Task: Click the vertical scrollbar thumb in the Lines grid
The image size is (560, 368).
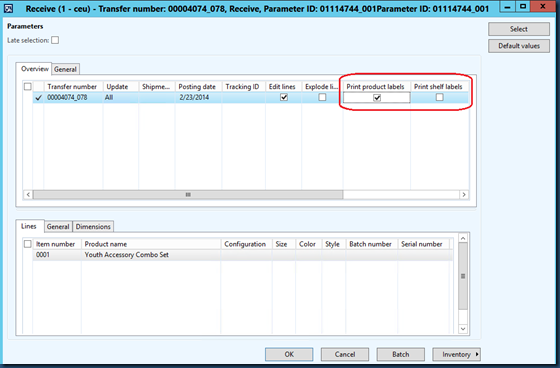Action: click(463, 276)
